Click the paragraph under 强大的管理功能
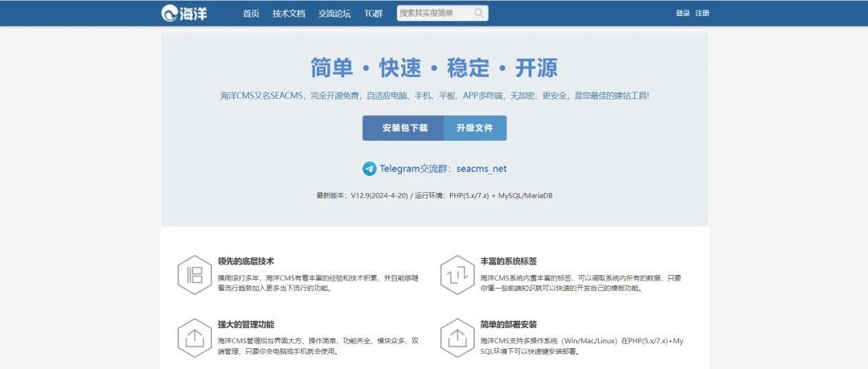Viewport: 868px width, 369px height. pos(318,346)
